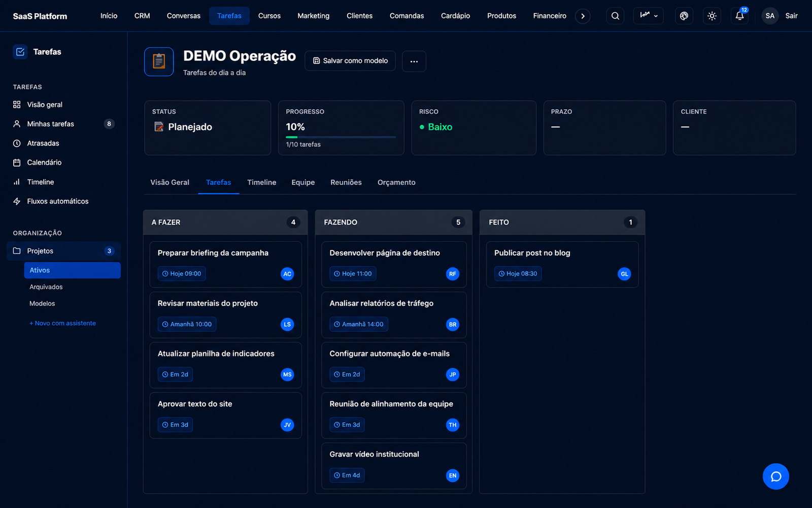812x508 pixels.
Task: Switch to the Visão Geral tab
Action: coord(170,182)
